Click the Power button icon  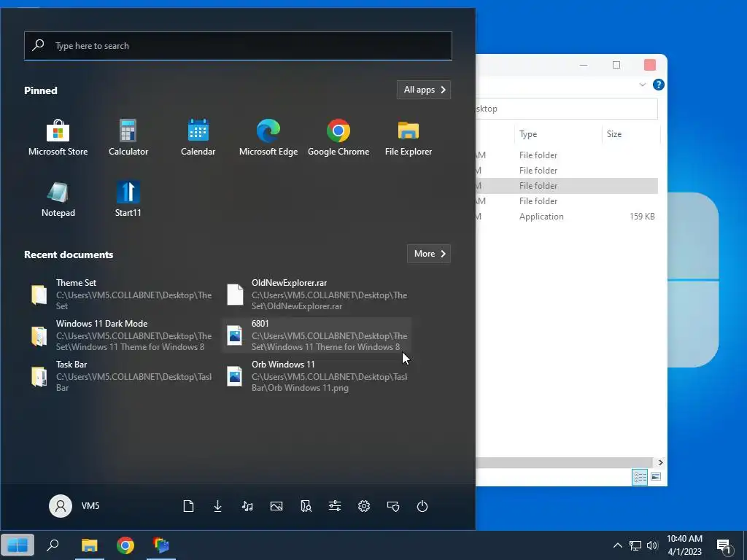click(422, 506)
